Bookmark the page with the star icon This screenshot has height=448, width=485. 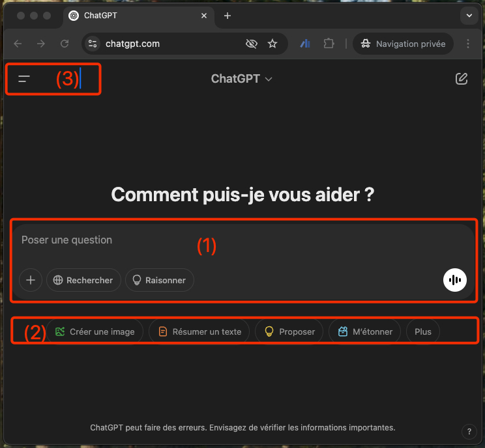point(272,44)
